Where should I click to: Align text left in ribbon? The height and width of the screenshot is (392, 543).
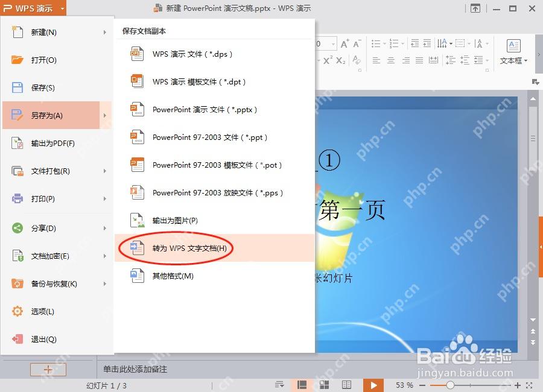tap(376, 60)
